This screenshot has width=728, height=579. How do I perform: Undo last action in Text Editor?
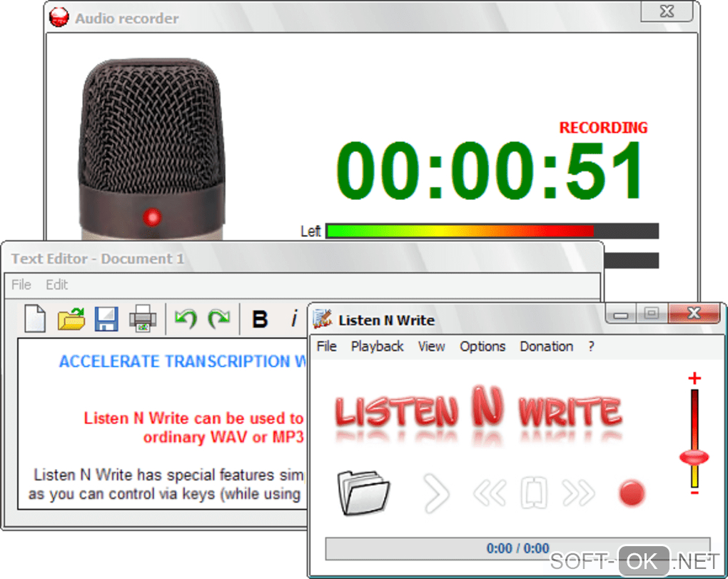(x=186, y=319)
